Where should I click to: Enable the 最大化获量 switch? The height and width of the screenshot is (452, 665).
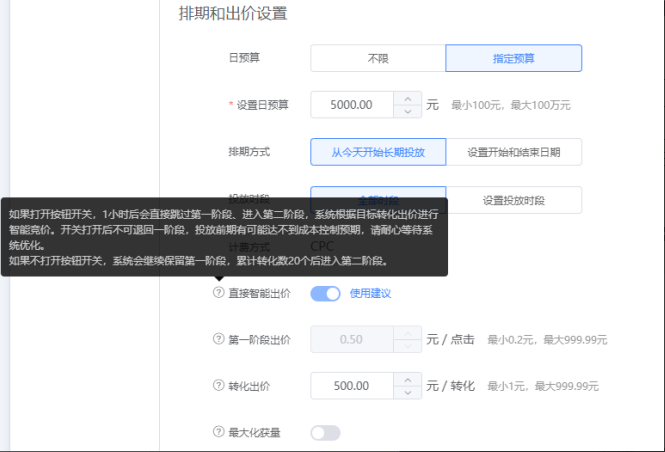325,433
